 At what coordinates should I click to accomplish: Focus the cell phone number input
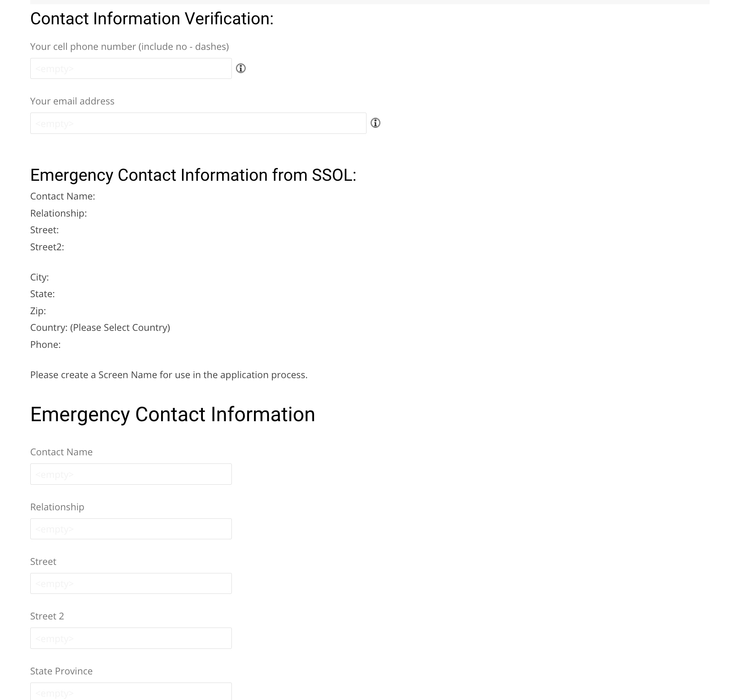pyautogui.click(x=131, y=69)
